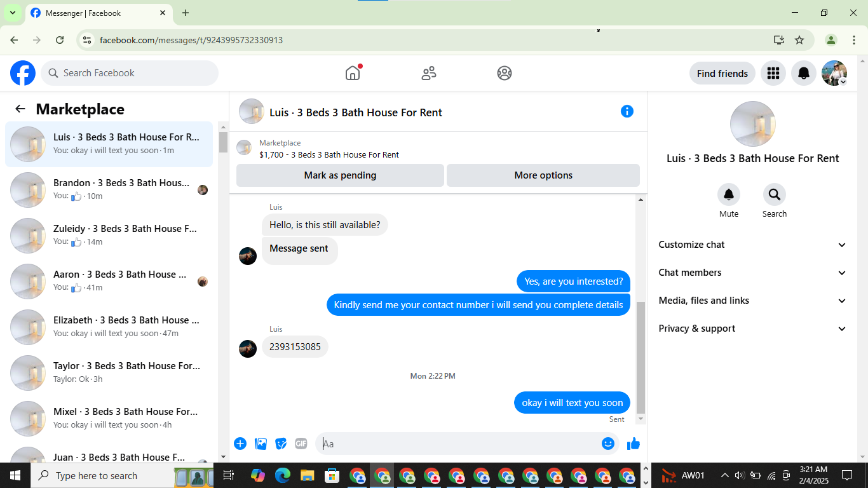
Task: Send a thumbs-up like
Action: [x=634, y=444]
